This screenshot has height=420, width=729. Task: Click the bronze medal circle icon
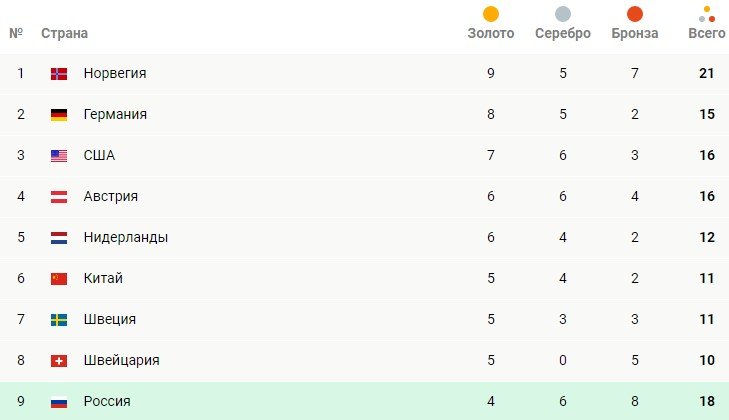(x=635, y=14)
